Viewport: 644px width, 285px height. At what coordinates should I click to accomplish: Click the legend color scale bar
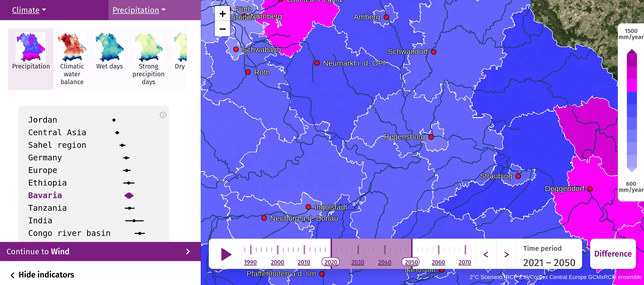[x=632, y=111]
